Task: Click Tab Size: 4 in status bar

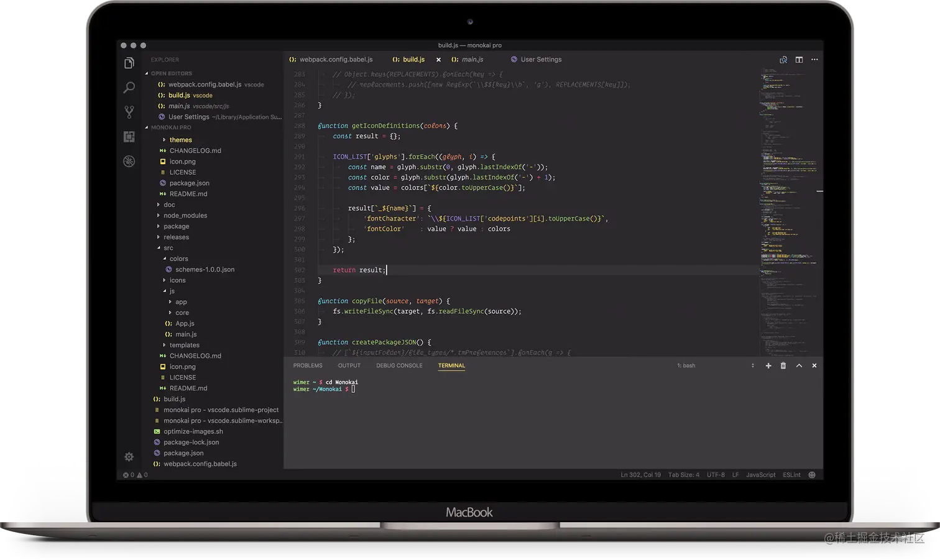Action: pos(683,475)
